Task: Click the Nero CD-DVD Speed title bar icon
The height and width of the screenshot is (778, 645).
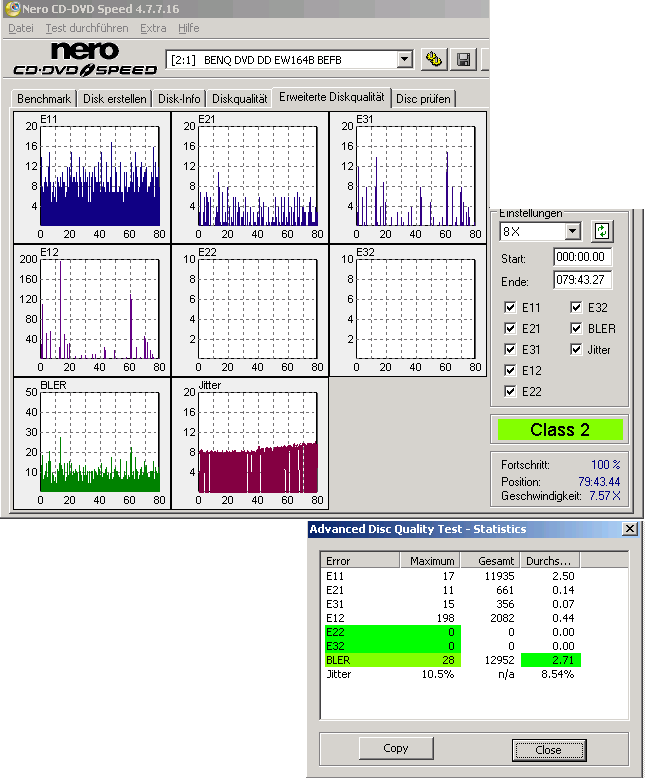Action: (x=13, y=9)
